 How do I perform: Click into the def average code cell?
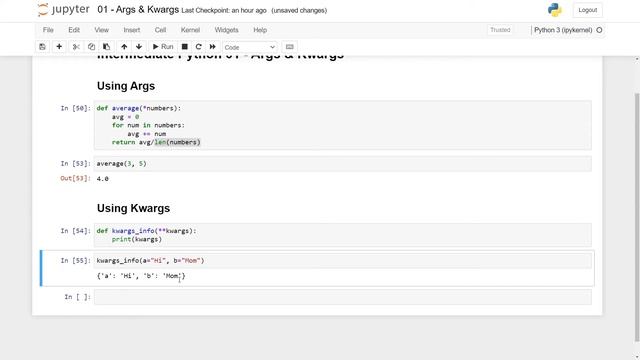(x=342, y=125)
